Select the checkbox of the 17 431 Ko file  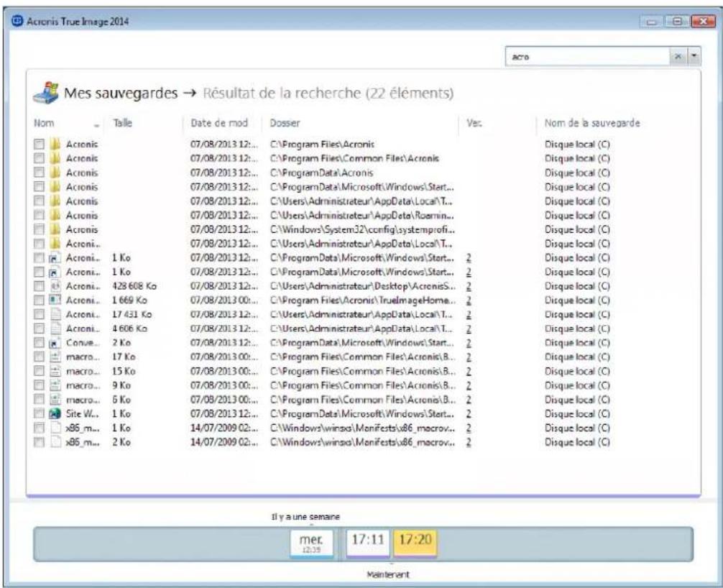(x=40, y=315)
